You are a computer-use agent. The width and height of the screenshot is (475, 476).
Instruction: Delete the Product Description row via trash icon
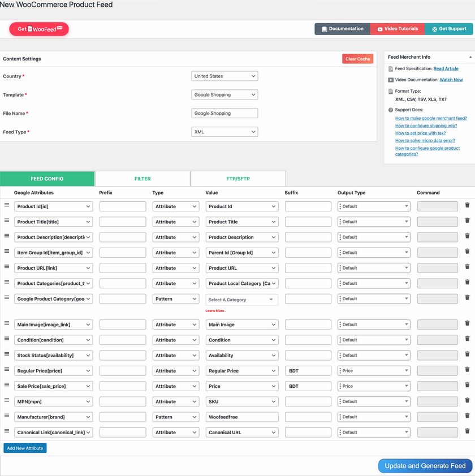click(467, 236)
